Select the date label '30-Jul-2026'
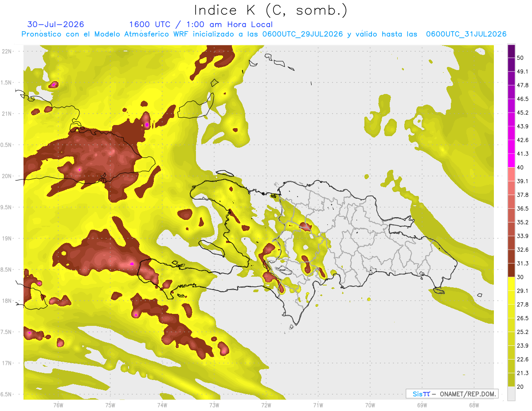532x411 pixels. pyautogui.click(x=56, y=24)
